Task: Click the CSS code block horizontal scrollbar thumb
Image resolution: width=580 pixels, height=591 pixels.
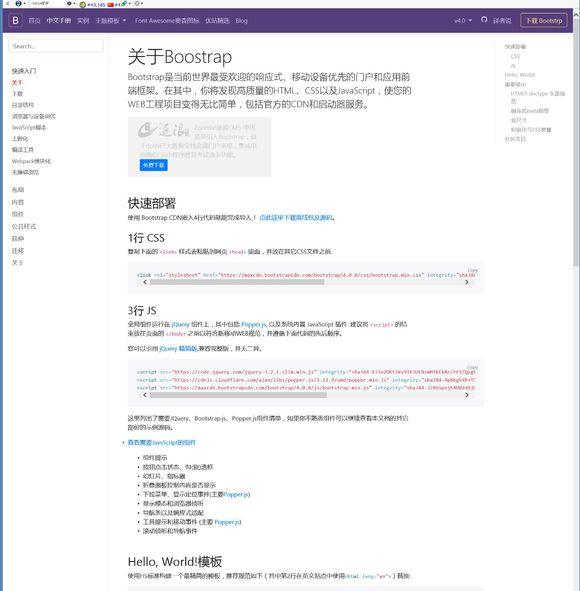Action: [237, 282]
